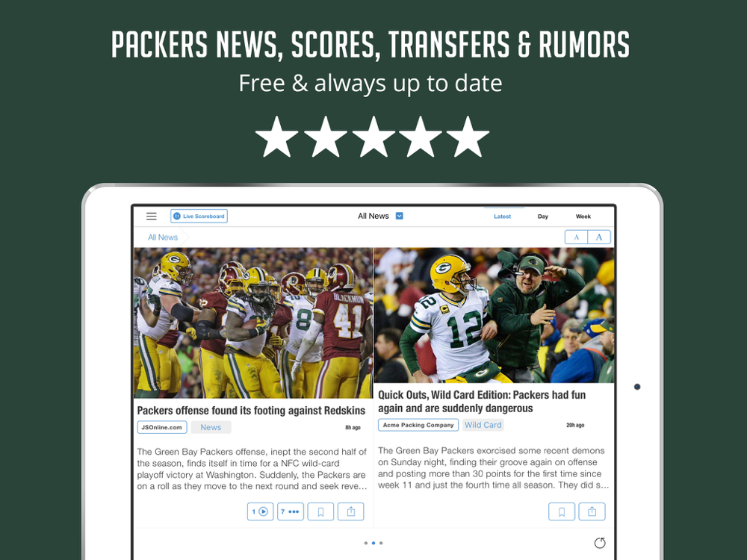Open the Acme Packing Company source tag
The image size is (747, 560).
418,425
